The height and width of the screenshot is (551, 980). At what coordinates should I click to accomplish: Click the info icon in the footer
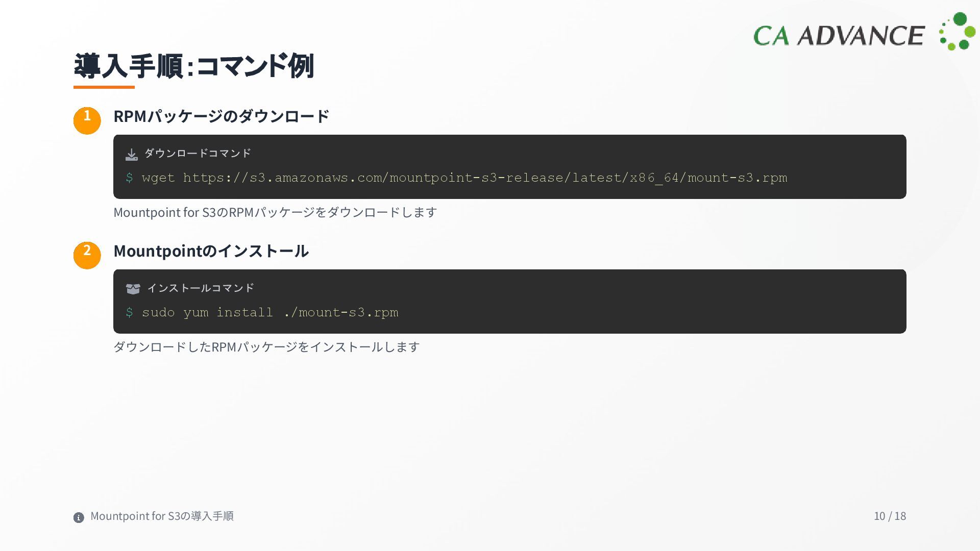point(79,517)
